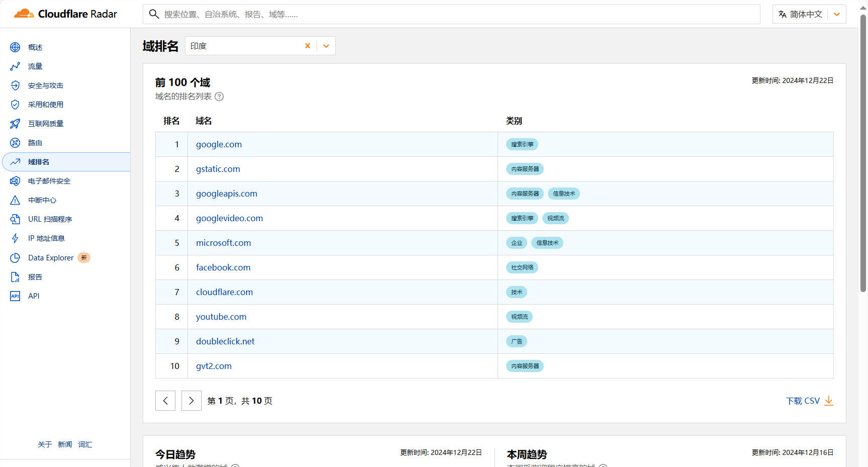868x467 pixels.
Task: Click the 新闻 footer link
Action: [65, 444]
